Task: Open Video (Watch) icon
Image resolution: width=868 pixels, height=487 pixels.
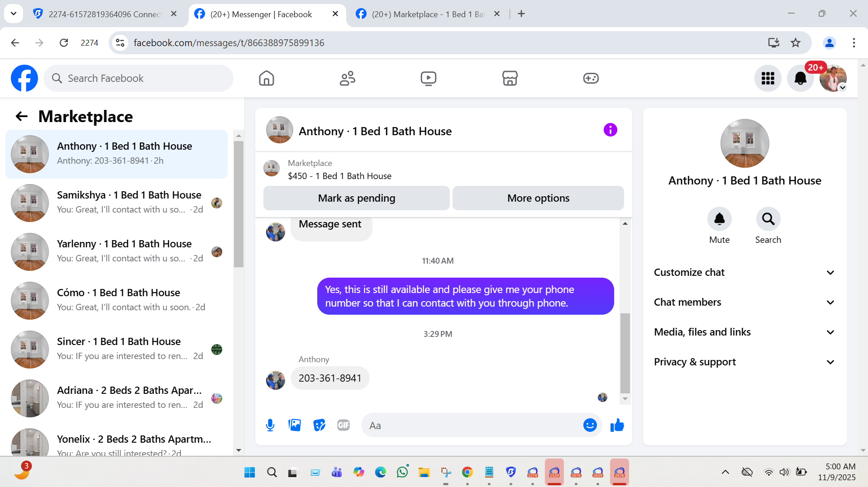Action: (429, 78)
